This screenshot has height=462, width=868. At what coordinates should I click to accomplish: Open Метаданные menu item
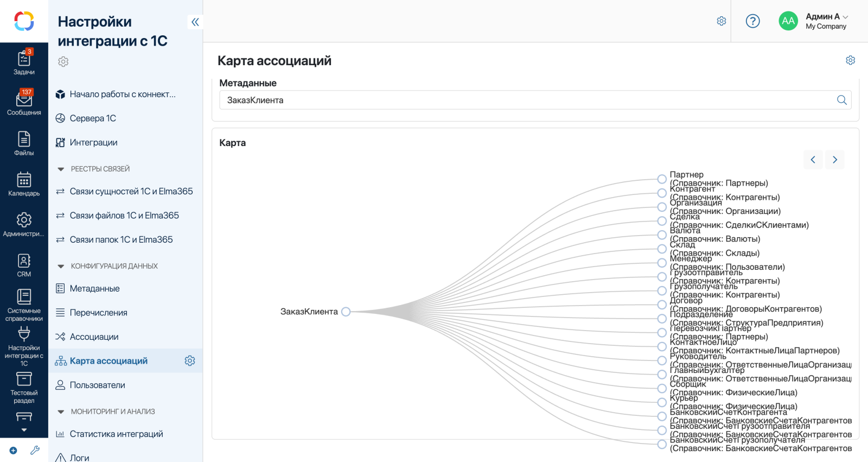[94, 288]
